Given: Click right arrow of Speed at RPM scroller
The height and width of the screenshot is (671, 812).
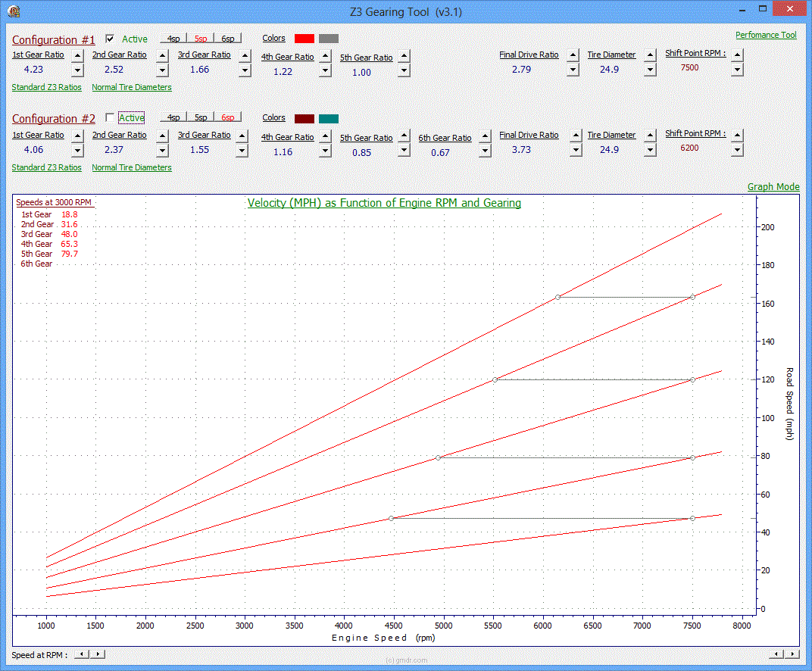Looking at the screenshot, I should pyautogui.click(x=98, y=654).
